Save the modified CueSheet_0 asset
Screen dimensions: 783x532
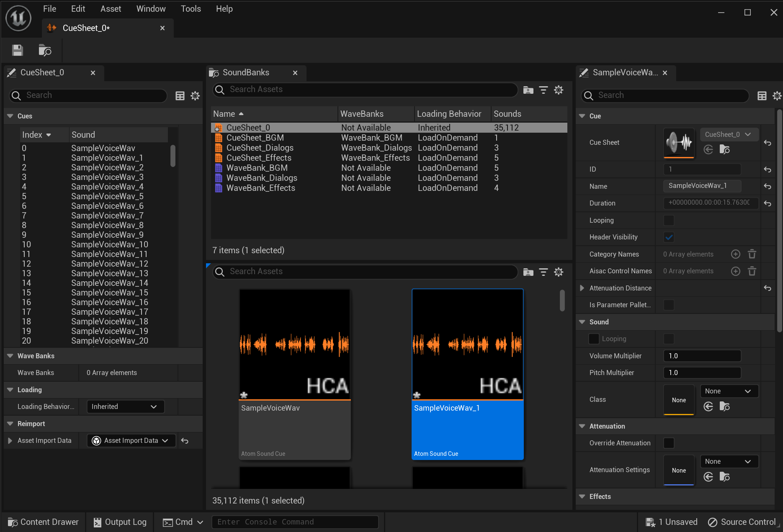[x=17, y=50]
